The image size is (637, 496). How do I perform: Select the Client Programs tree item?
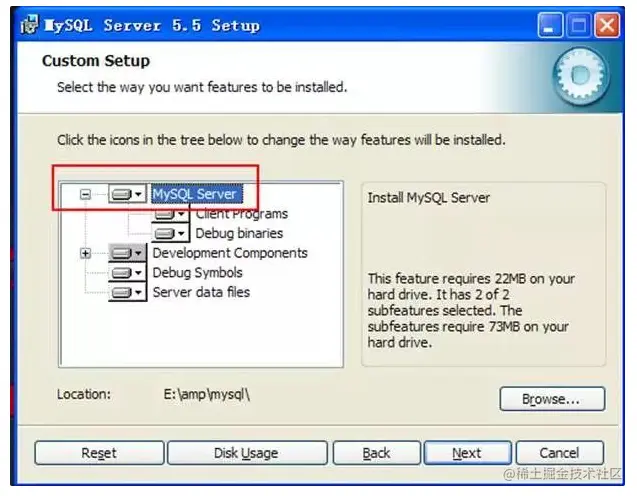242,214
